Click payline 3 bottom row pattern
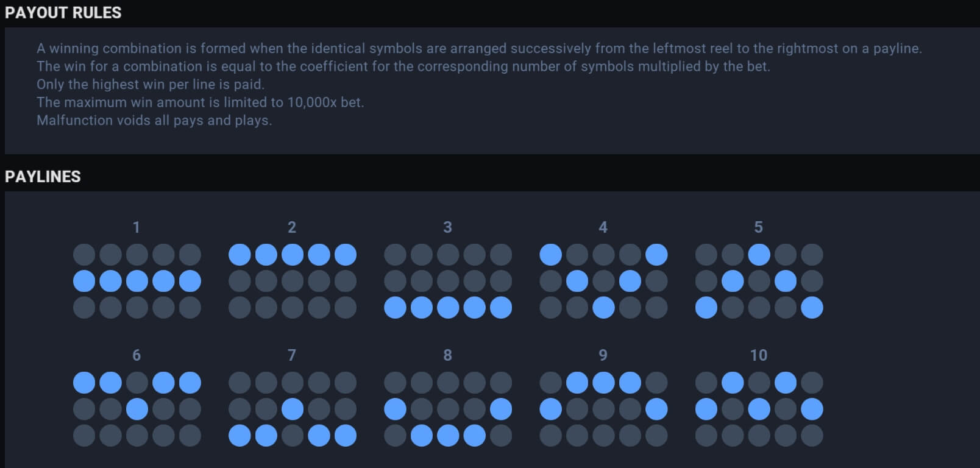980x468 pixels. click(447, 281)
